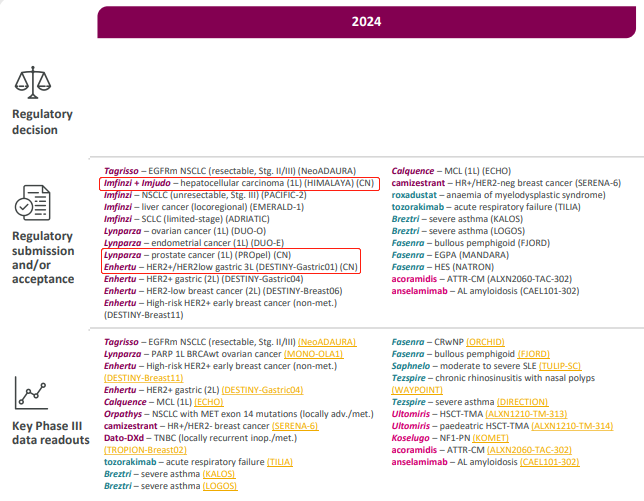Select the Imfinzi EMERALD-1 liver cancer row
This screenshot has width=644, height=501.
[x=204, y=207]
